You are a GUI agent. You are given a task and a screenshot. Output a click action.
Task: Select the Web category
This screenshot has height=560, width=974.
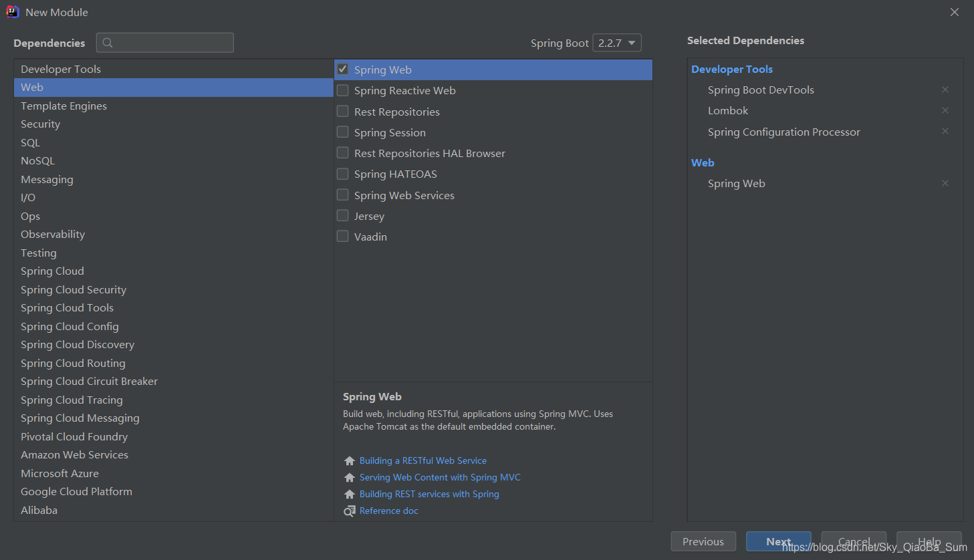pyautogui.click(x=173, y=88)
